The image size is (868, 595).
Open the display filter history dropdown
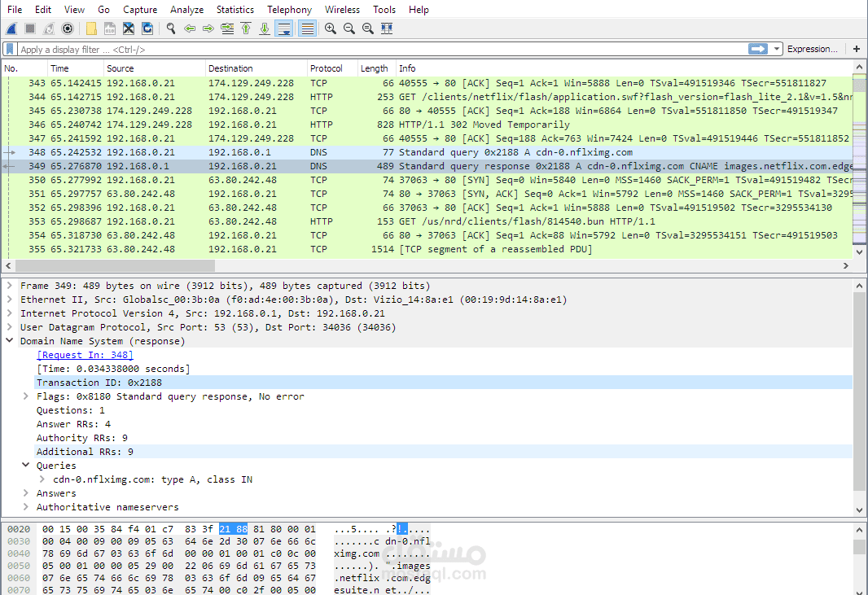point(777,50)
